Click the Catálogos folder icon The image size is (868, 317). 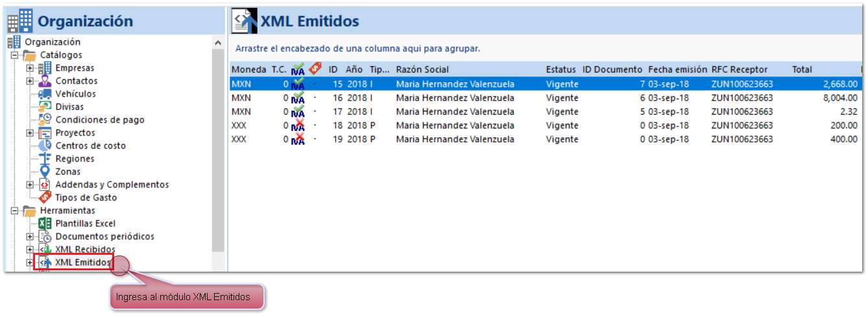30,55
